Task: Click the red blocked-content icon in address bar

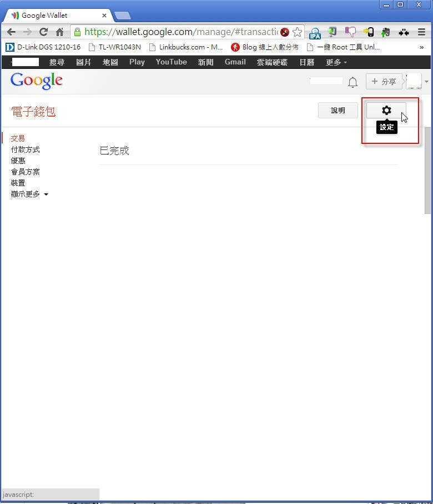Action: click(x=285, y=32)
